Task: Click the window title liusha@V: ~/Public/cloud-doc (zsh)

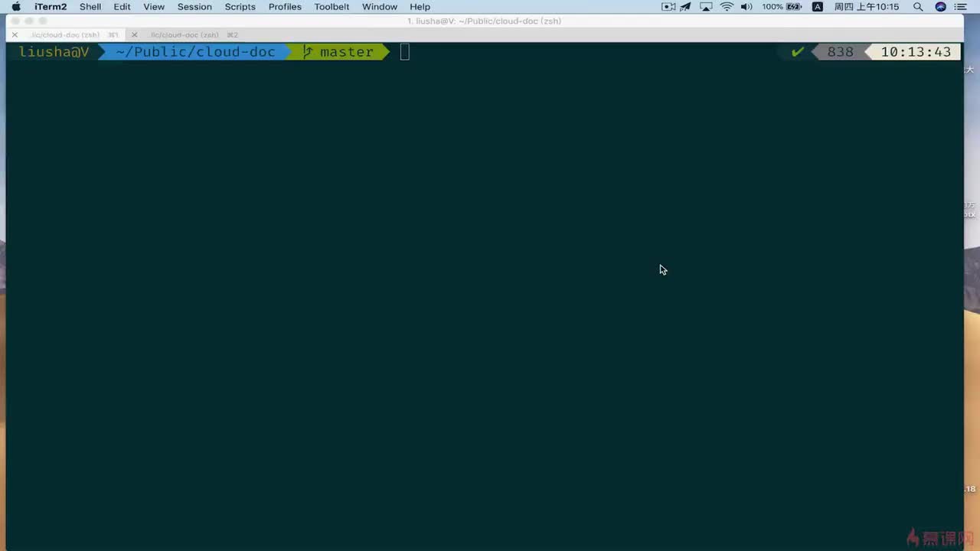Action: tap(484, 21)
